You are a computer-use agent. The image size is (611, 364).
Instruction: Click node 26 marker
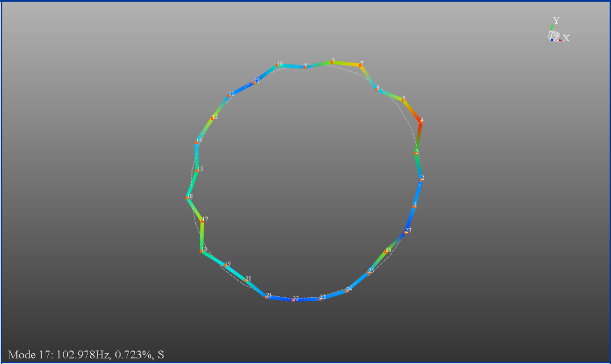(x=386, y=252)
